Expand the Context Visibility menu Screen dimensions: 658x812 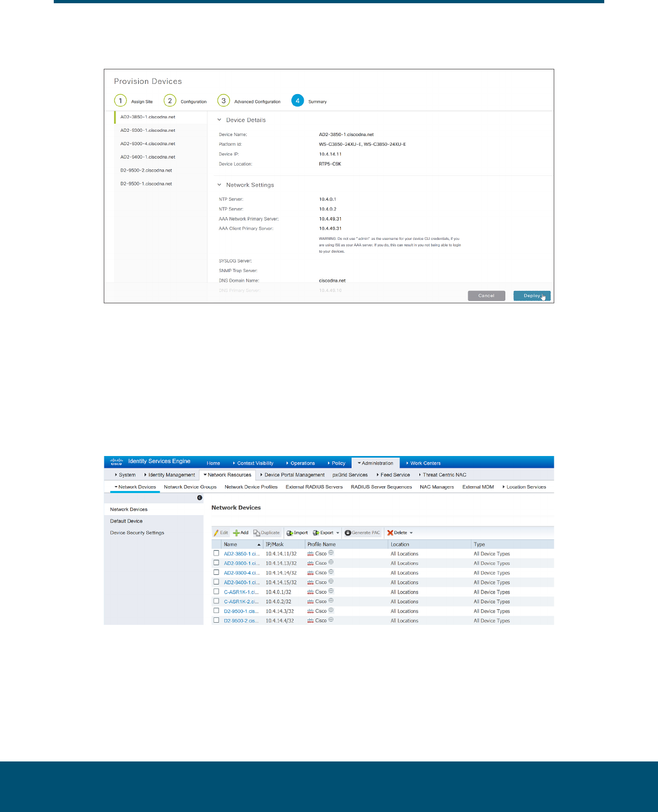pos(253,463)
